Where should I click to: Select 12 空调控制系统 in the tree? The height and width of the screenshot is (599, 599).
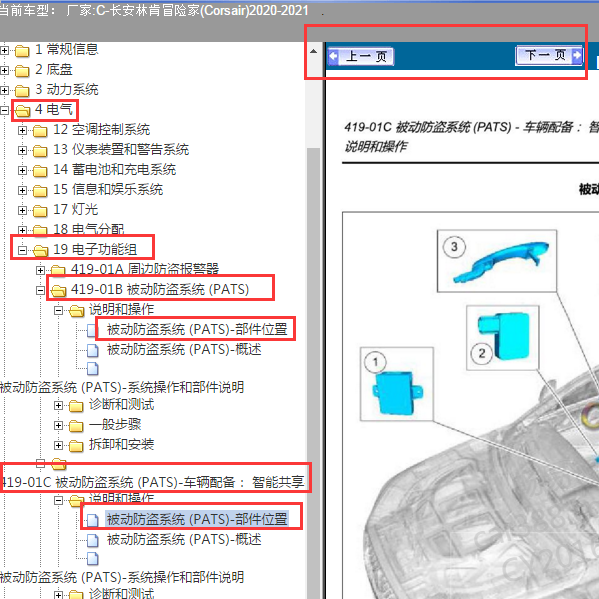point(102,130)
